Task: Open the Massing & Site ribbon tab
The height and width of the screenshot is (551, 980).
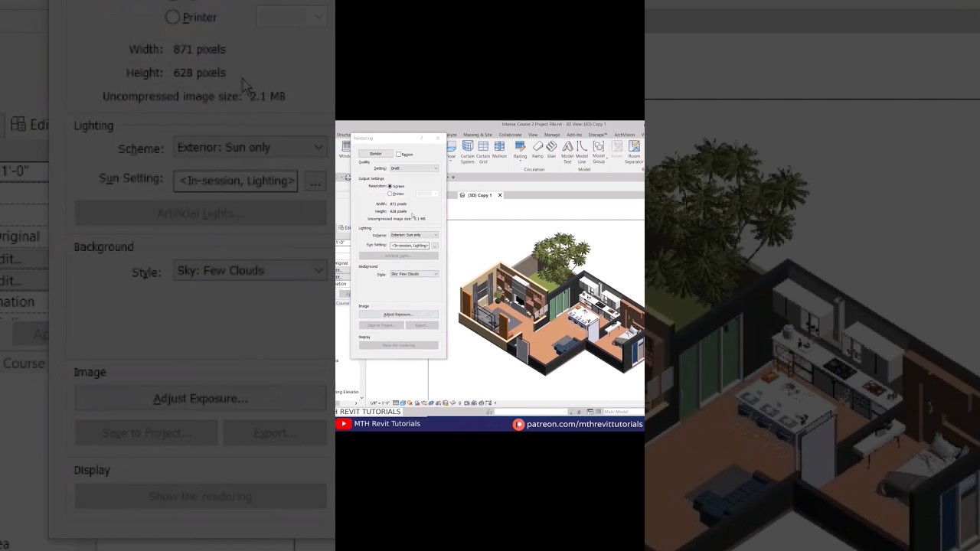Action: [478, 135]
